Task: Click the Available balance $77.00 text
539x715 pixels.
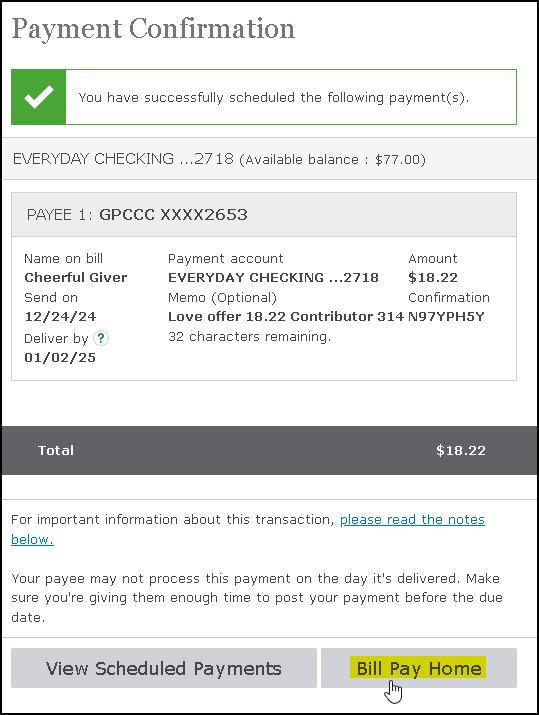Action: click(332, 160)
